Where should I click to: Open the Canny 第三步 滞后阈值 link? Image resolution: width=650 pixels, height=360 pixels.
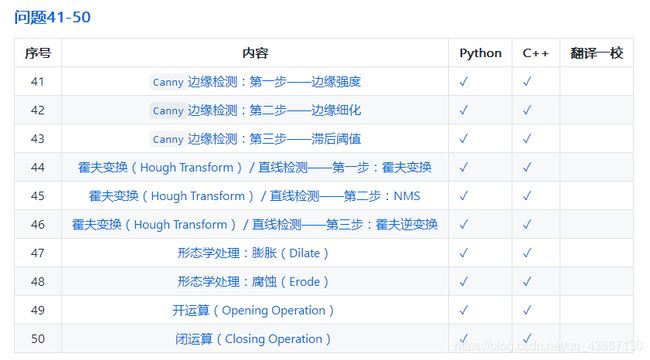click(x=255, y=139)
